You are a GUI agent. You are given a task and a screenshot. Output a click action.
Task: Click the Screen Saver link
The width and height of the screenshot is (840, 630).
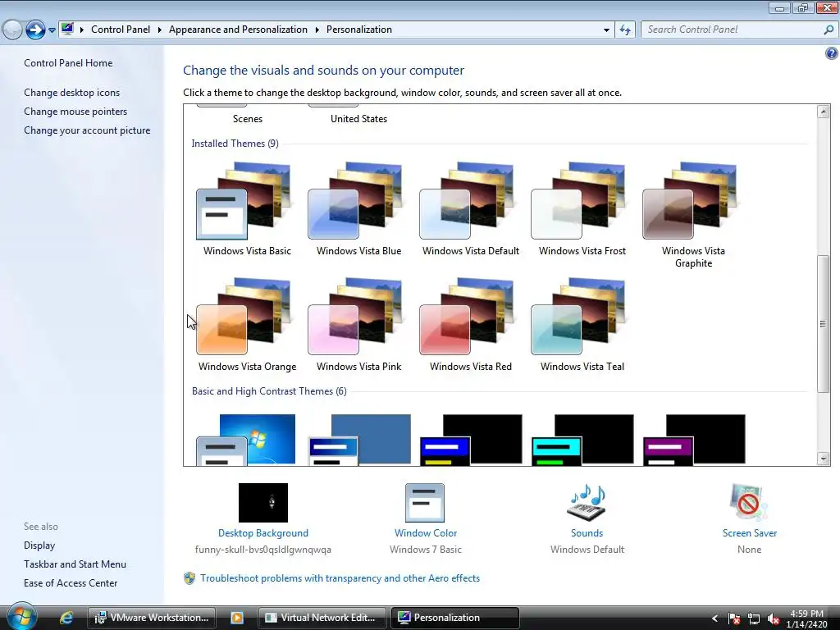[x=750, y=533]
